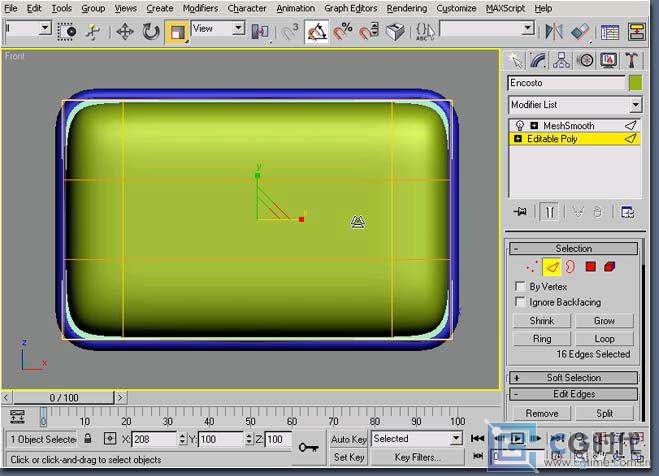Screen dimensions: 659x476
Task: Toggle the Spinner Snap tool
Action: pos(369,32)
